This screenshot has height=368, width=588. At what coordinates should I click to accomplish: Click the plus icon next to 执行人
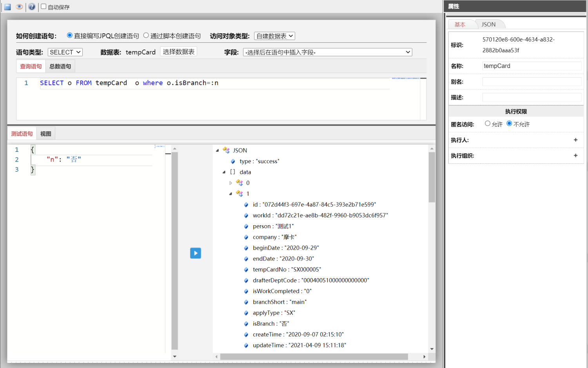[575, 140]
